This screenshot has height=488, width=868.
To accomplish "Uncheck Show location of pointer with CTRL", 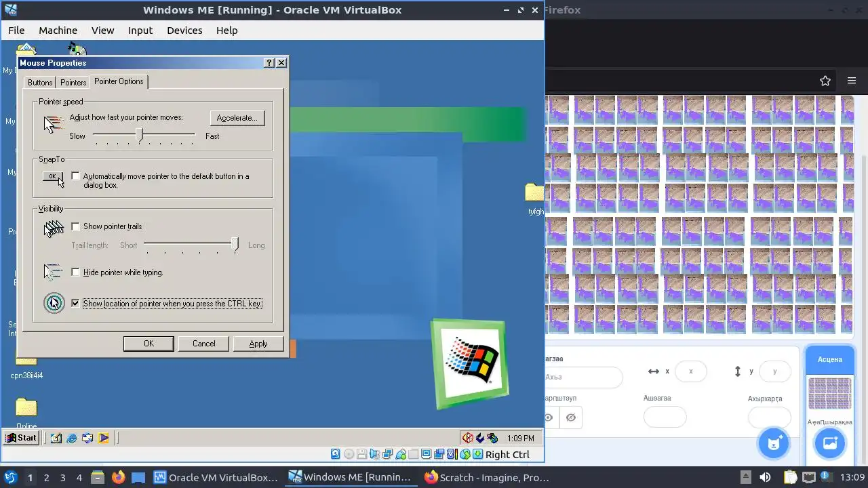I will tap(75, 304).
